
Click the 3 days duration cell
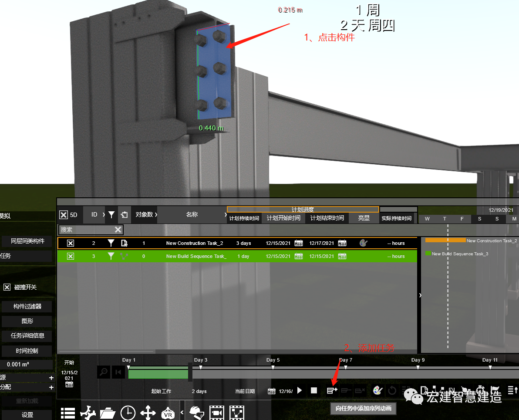[x=244, y=243]
